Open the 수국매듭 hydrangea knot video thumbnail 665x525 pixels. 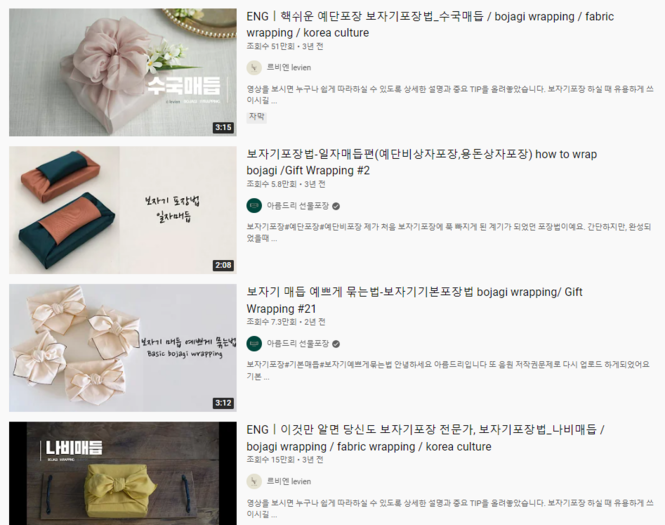pos(123,72)
